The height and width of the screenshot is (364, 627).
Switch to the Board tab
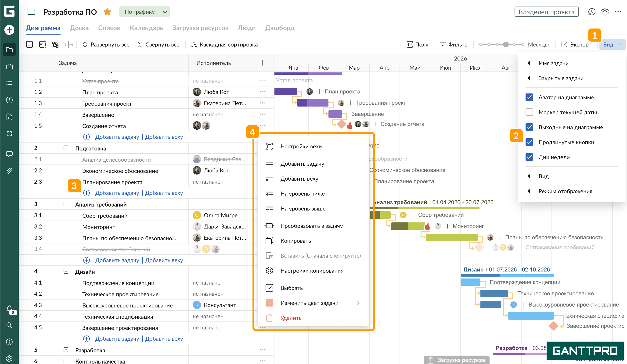[79, 28]
